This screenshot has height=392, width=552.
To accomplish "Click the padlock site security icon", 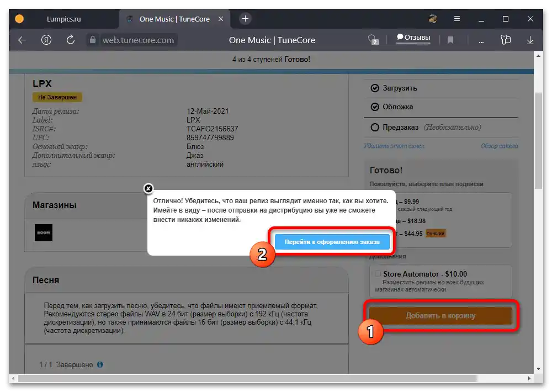I will coord(92,40).
